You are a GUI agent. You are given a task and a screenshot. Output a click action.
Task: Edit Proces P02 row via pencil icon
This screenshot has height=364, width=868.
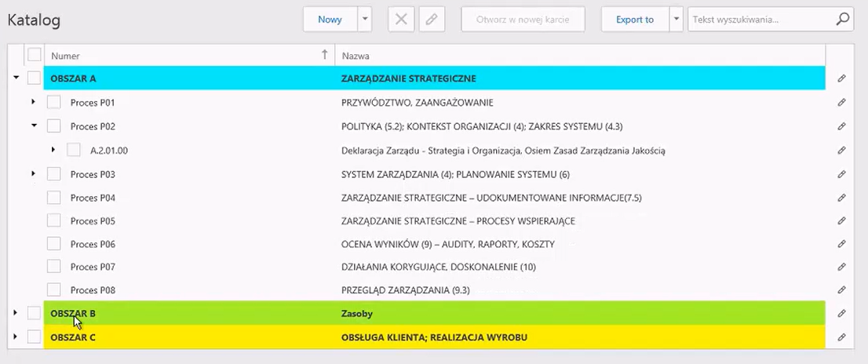click(841, 126)
